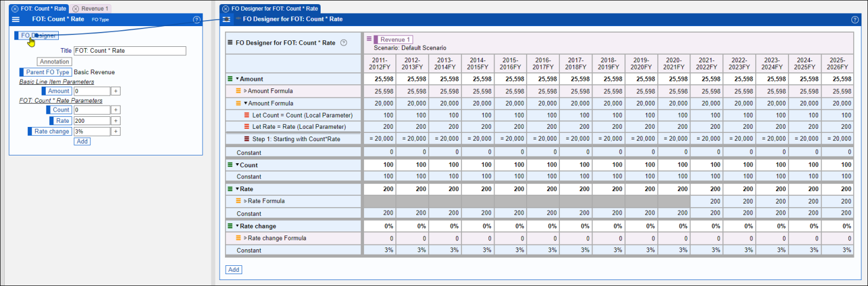Open table menu icon left of FO Designer title
Viewport: 868px width, 286px height.
[x=230, y=43]
